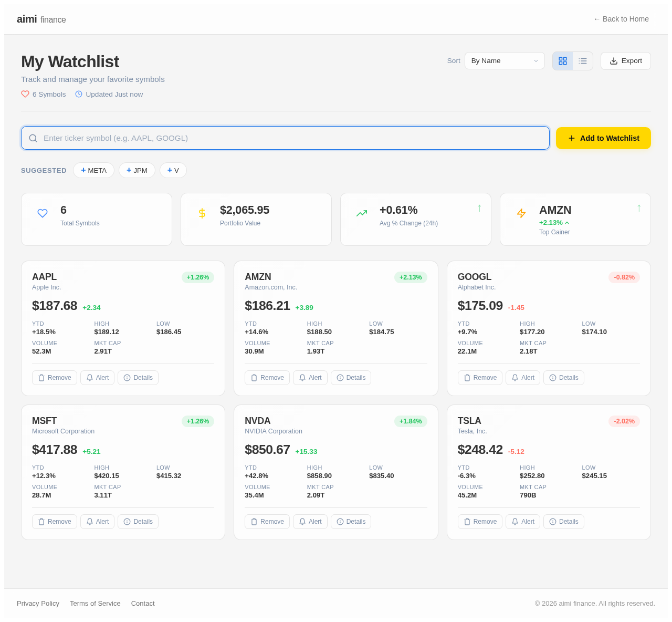The image size is (672, 622).
Task: Click TSLA market cap value 790B
Action: click(528, 495)
